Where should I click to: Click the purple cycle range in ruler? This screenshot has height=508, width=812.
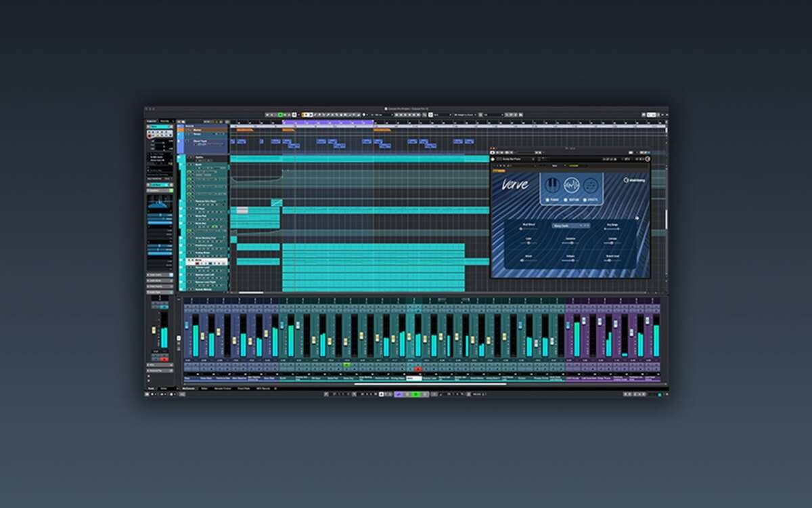tap(328, 123)
